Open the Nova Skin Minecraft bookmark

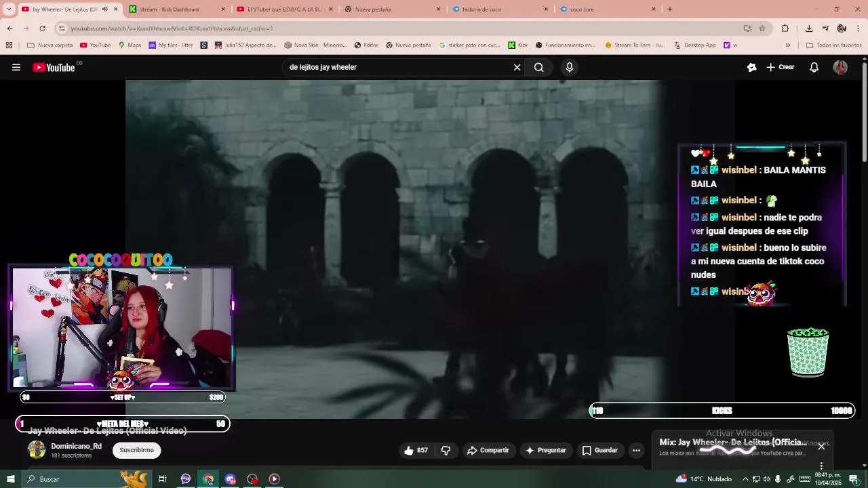point(315,45)
